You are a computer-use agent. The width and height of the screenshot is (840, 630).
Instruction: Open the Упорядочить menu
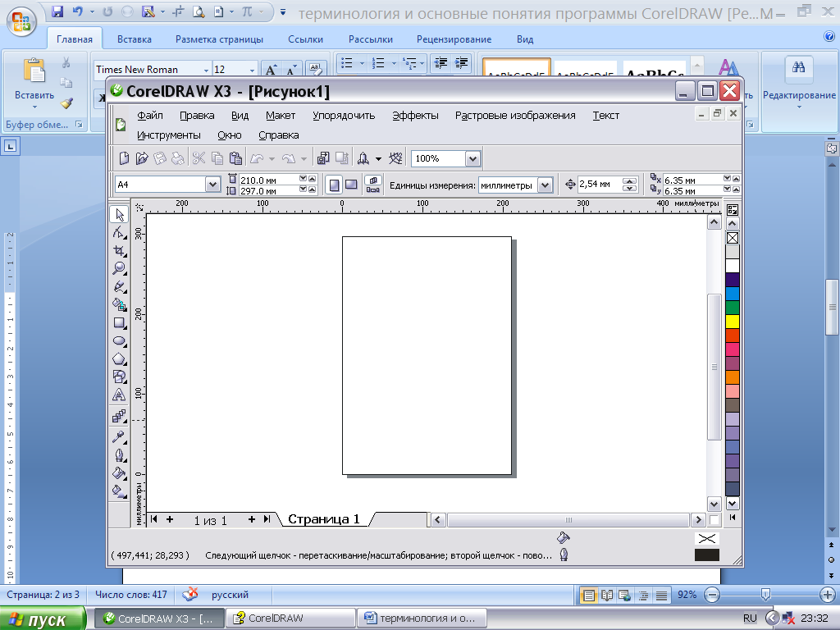tap(344, 116)
